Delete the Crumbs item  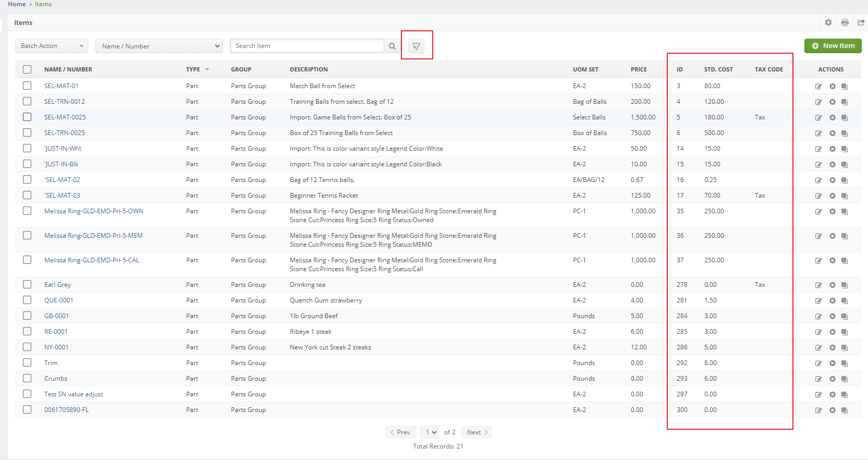pyautogui.click(x=833, y=379)
